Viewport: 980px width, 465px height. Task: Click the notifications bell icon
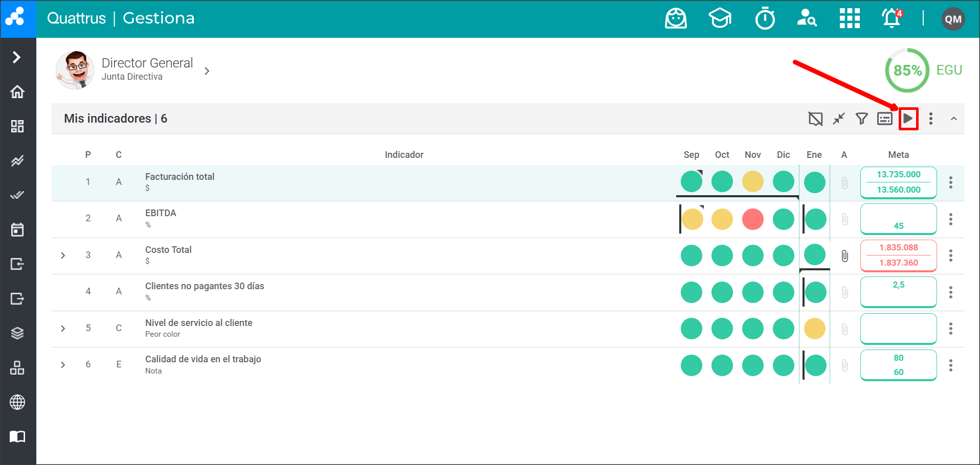(x=892, y=19)
